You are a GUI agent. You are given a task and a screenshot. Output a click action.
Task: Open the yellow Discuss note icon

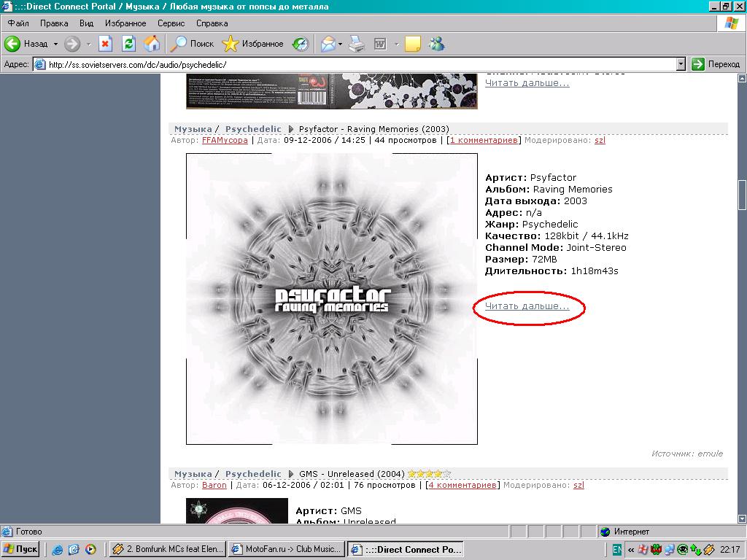click(x=413, y=44)
